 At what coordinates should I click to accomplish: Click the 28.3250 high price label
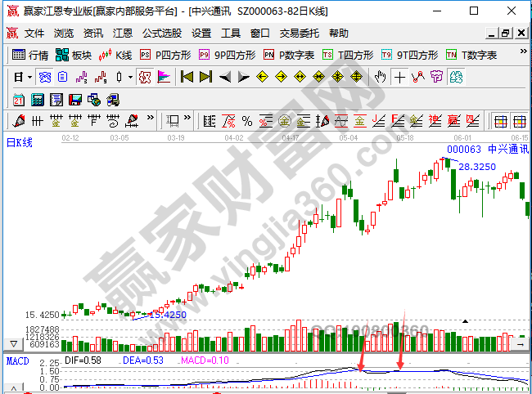coord(476,167)
